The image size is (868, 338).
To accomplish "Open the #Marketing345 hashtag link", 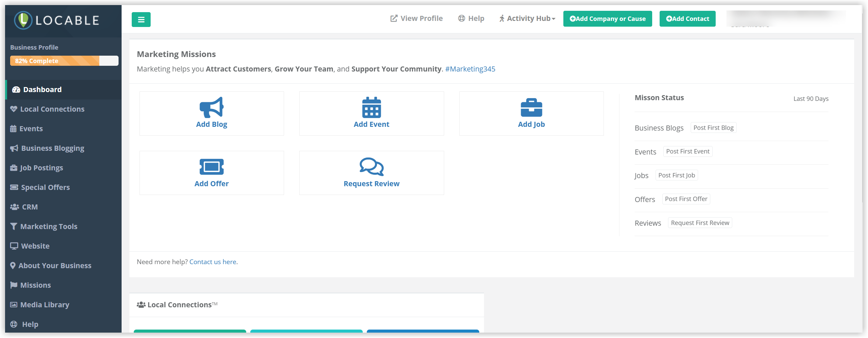I will (470, 69).
